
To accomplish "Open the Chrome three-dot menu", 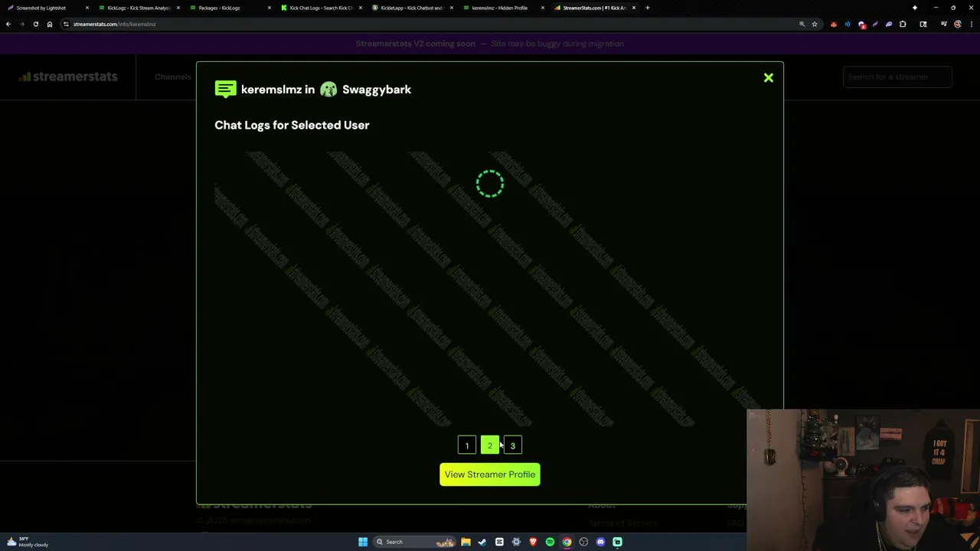I will (x=972, y=24).
